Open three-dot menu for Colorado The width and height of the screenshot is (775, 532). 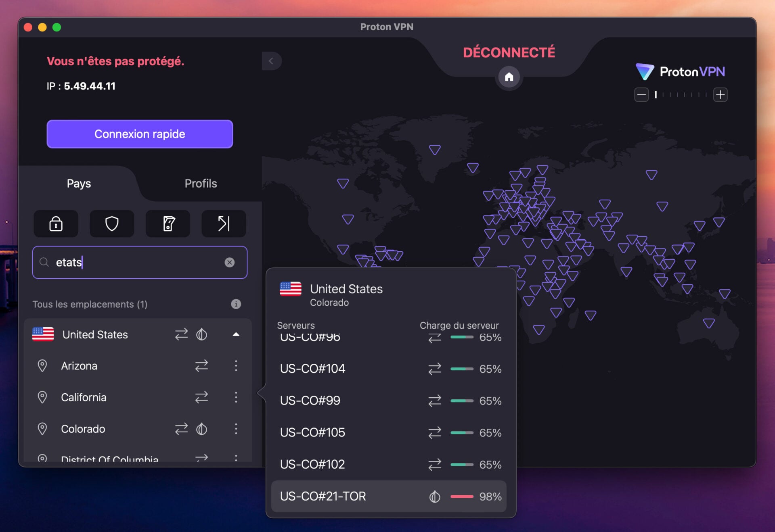(236, 429)
